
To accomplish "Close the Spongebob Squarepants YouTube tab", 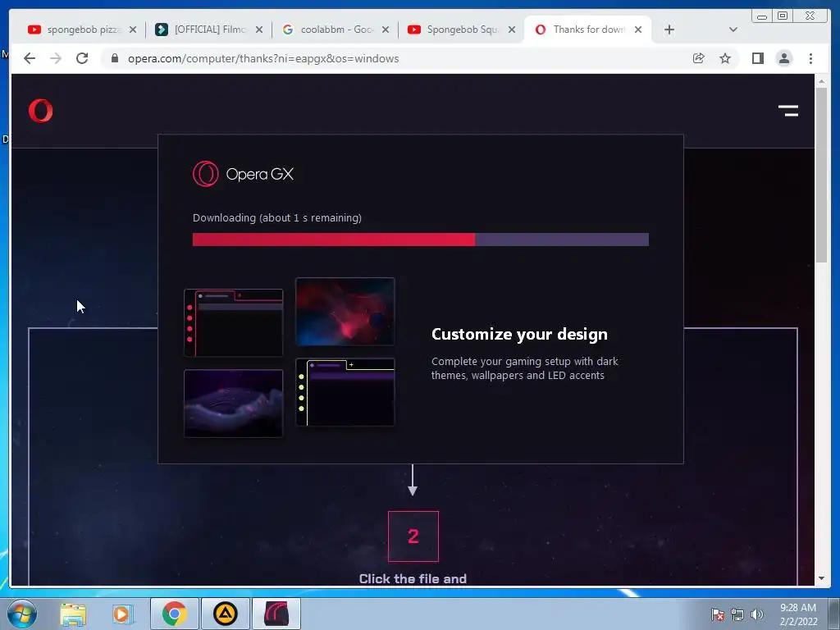I will pyautogui.click(x=512, y=30).
